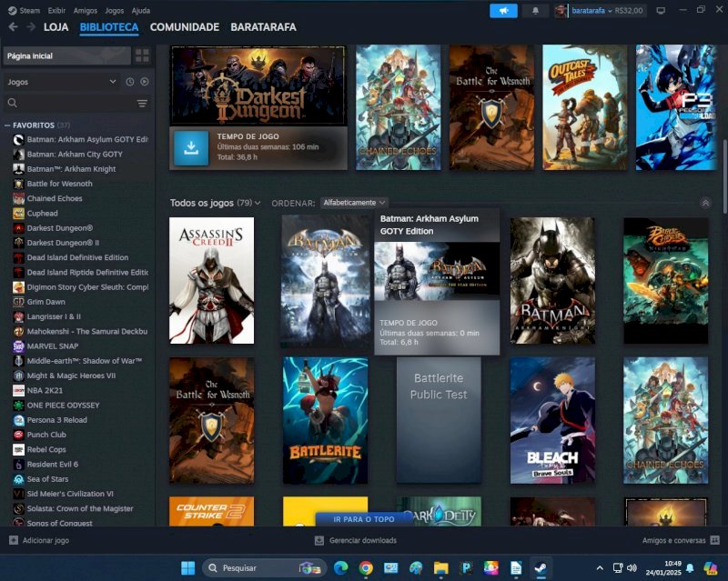Open the BARATARAFA profile tab
The height and width of the screenshot is (581, 728).
pyautogui.click(x=263, y=27)
